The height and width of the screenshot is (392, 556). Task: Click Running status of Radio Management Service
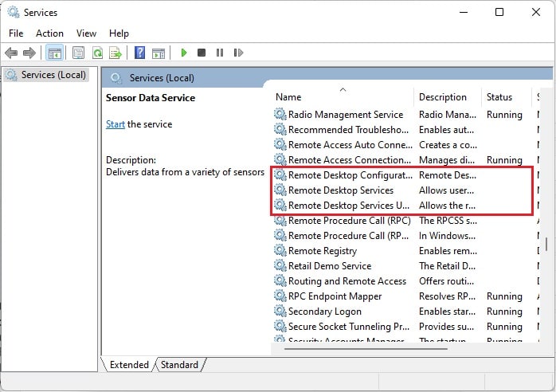point(504,114)
